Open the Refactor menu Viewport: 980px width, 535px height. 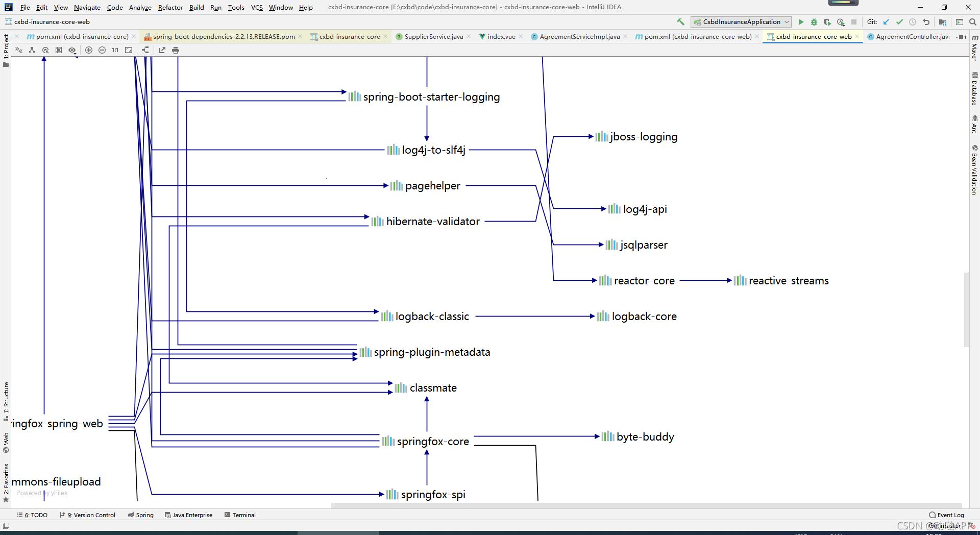[x=170, y=7]
